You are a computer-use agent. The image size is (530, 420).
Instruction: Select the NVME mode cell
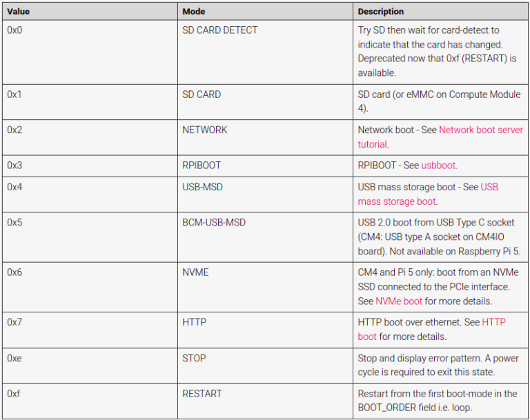coord(195,272)
